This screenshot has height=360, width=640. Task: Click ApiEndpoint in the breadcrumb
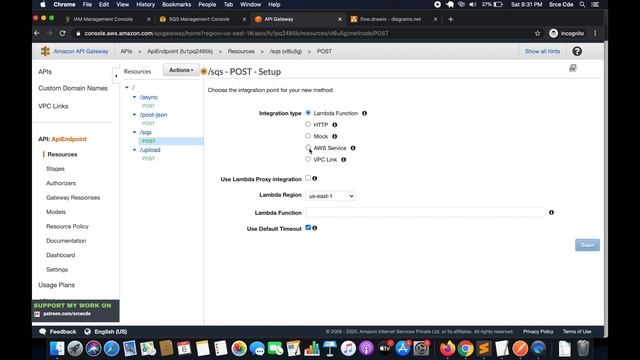(180, 51)
